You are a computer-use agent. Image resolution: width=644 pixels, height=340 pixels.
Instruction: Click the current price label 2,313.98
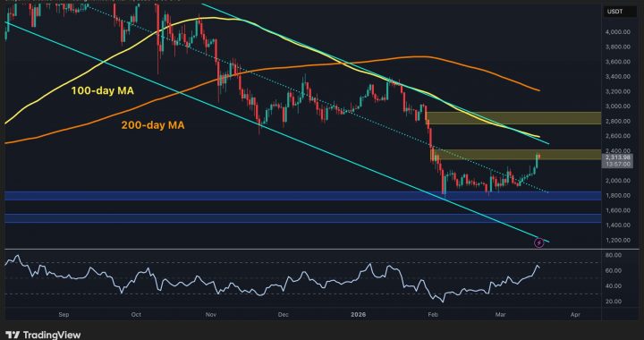(x=617, y=157)
